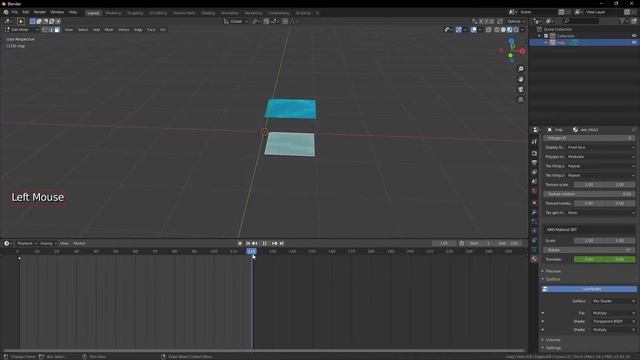Collapse the Collection tree row
The height and width of the screenshot is (360, 640).
540,36
